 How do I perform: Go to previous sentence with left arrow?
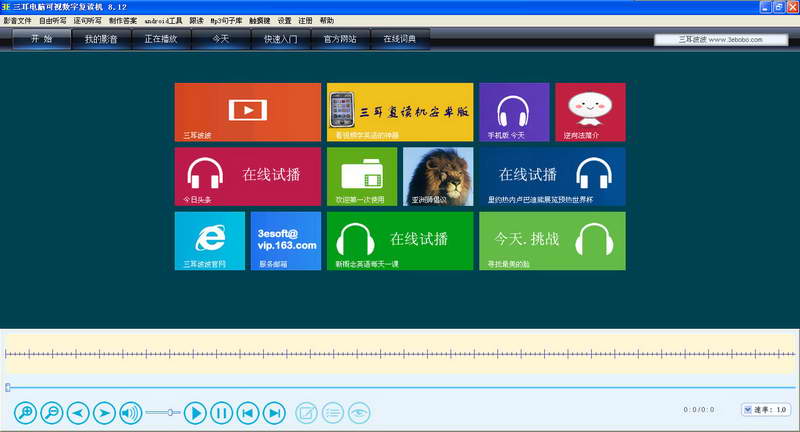(x=78, y=413)
